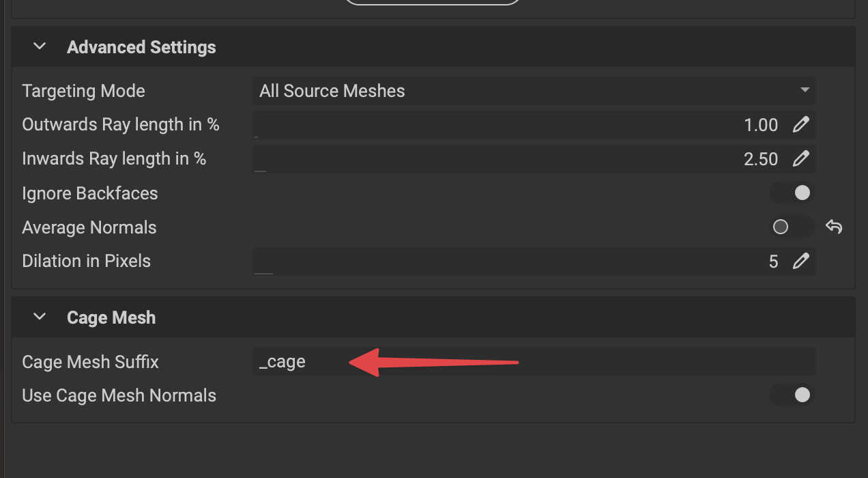The width and height of the screenshot is (868, 478).
Task: Collapse the Cage Mesh section chevron
Action: (40, 317)
